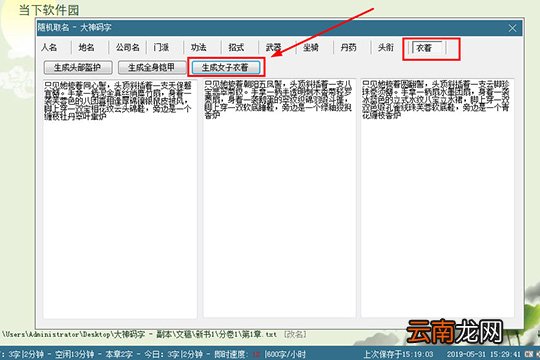The image size is (540, 360).
Task: Click the file path ending 第1章.txt
Action: click(x=140, y=334)
